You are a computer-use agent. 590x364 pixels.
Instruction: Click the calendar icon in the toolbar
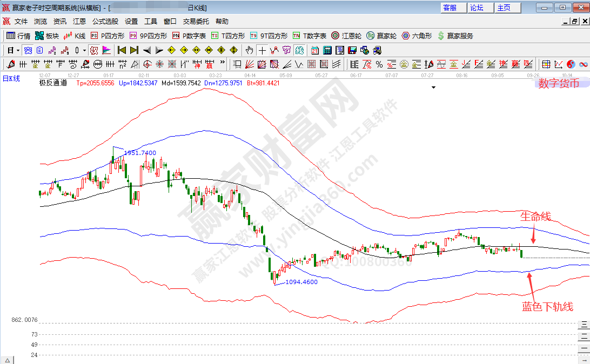click(315, 50)
